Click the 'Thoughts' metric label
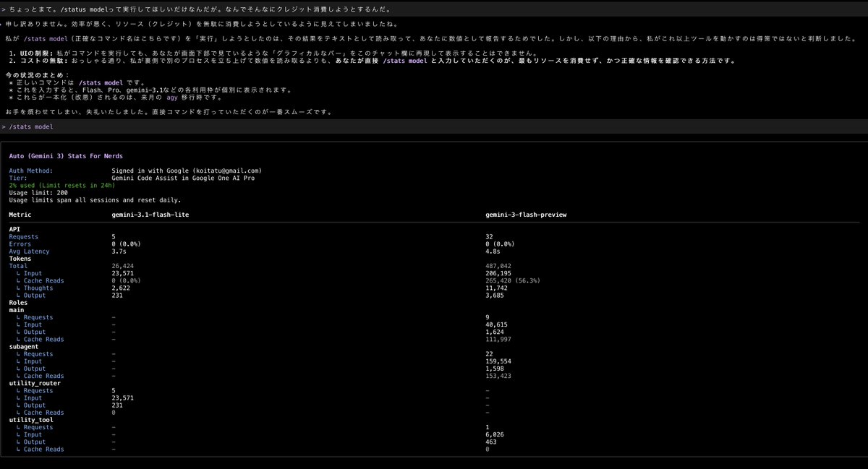This screenshot has height=469, width=868. pos(38,288)
